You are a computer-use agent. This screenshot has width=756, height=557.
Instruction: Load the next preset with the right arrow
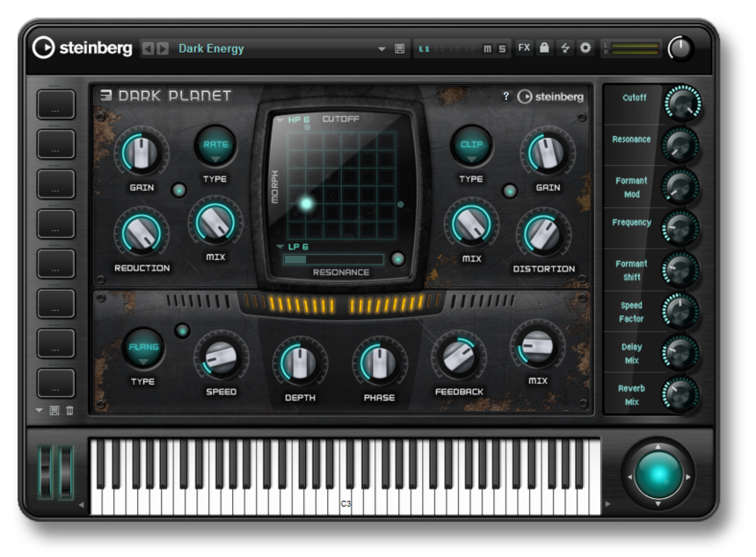click(x=163, y=48)
